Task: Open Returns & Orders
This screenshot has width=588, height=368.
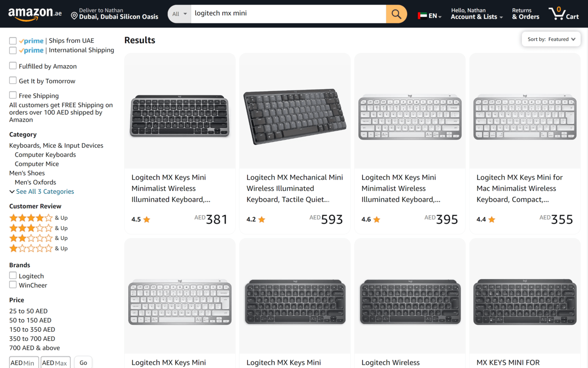Action: pyautogui.click(x=526, y=14)
